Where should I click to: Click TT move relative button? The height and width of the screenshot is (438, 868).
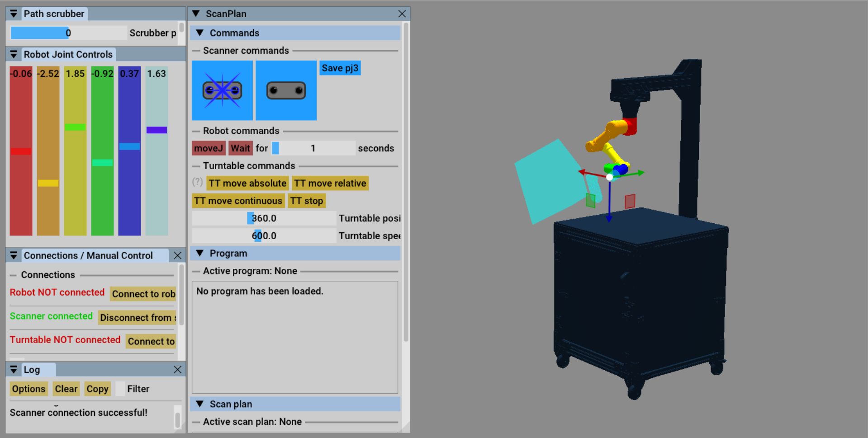point(330,183)
